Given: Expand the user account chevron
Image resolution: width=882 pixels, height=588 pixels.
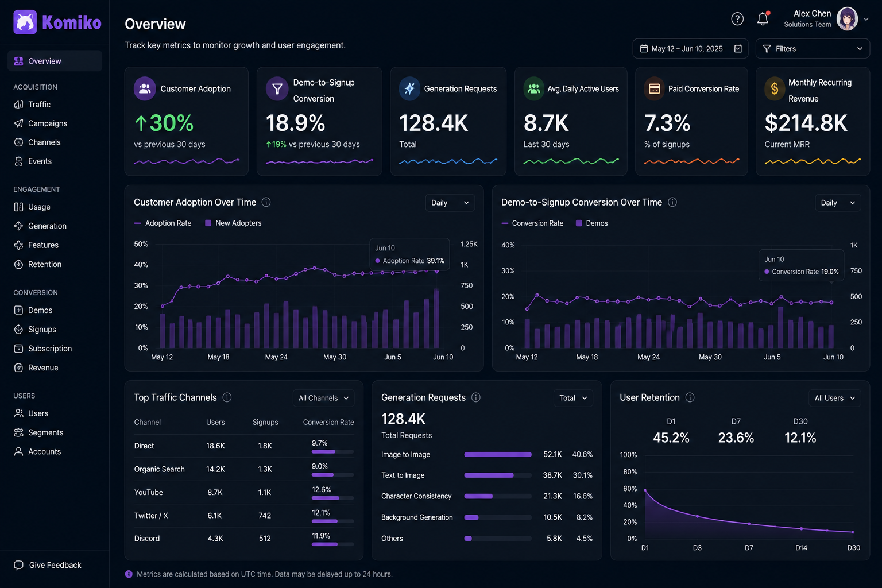Looking at the screenshot, I should pyautogui.click(x=866, y=19).
